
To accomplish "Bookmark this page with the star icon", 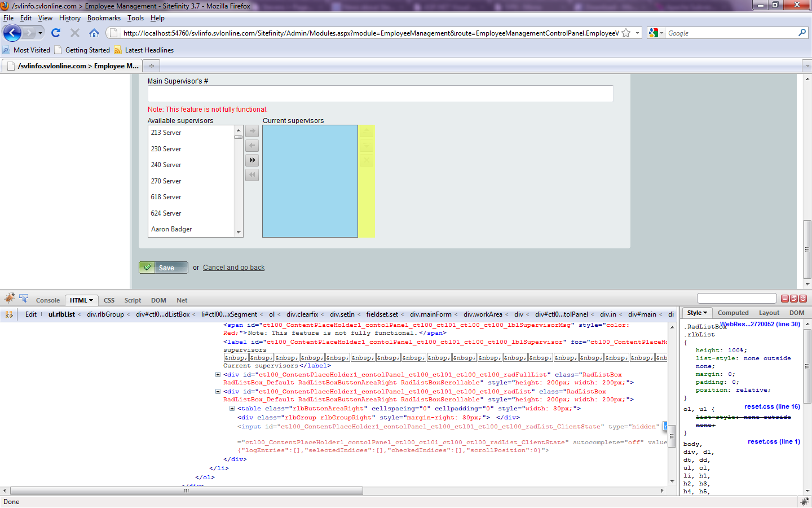I will coord(626,33).
